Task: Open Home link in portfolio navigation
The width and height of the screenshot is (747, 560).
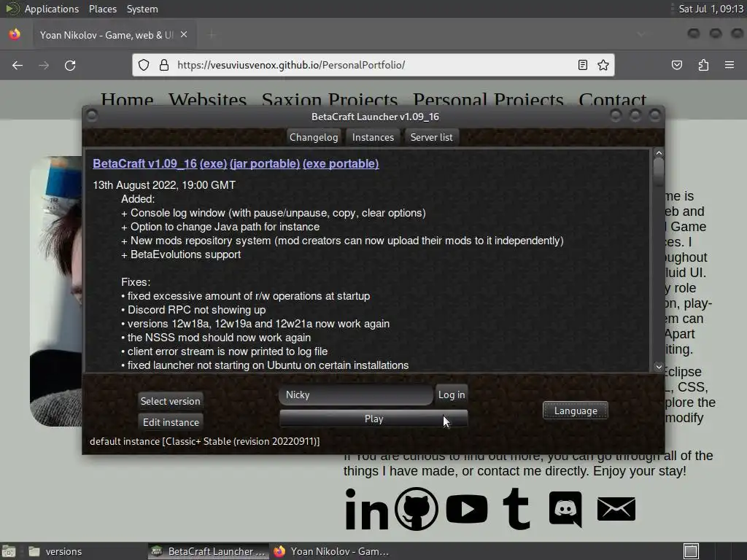Action: tap(127, 101)
